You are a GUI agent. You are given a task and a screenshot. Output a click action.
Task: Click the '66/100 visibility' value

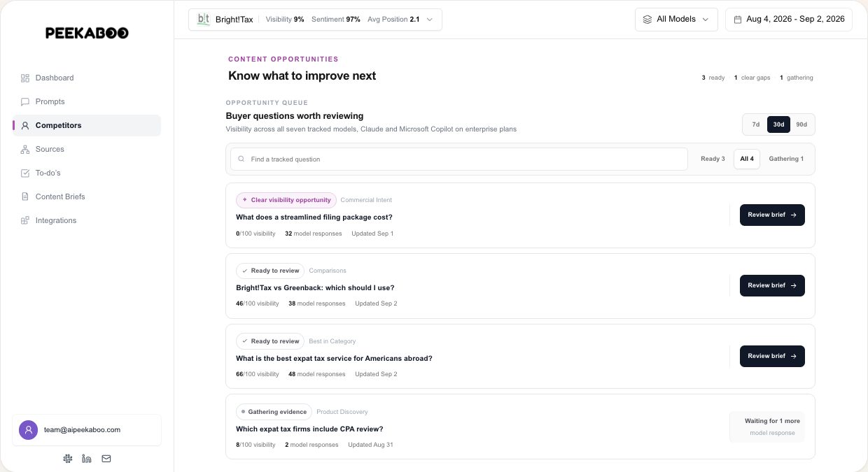[x=258, y=374]
